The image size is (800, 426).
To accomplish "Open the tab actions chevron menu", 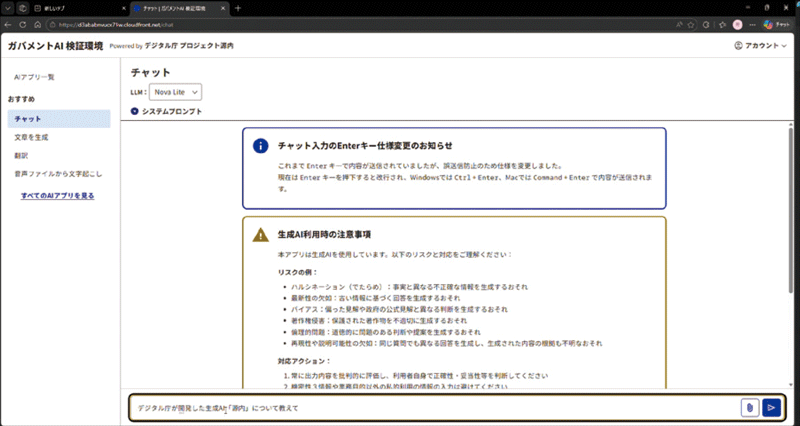I will pyautogui.click(x=8, y=8).
